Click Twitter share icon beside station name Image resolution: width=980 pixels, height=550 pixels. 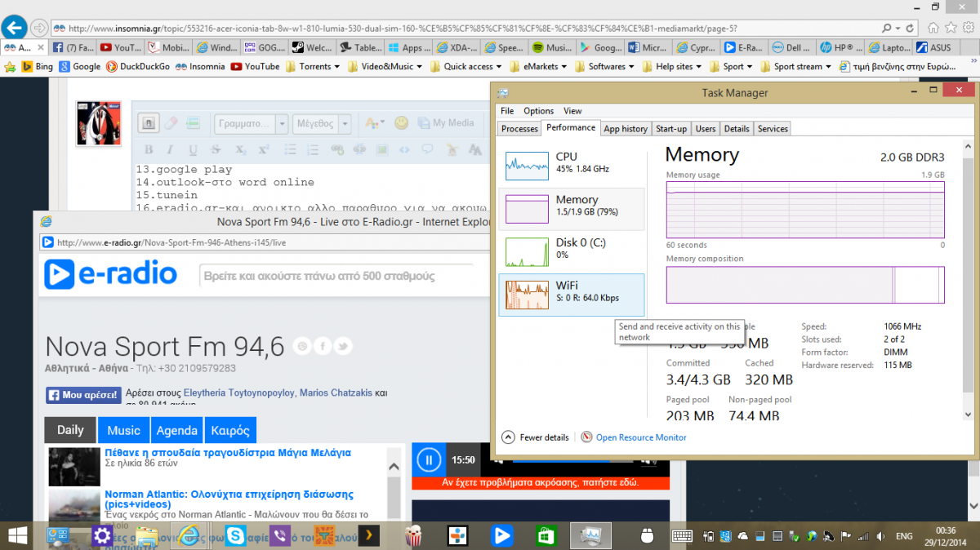(x=343, y=347)
